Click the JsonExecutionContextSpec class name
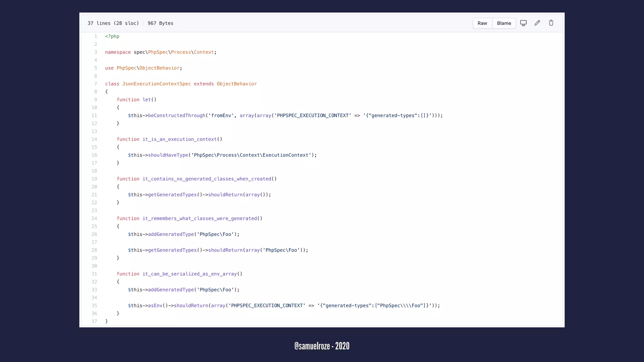This screenshot has height=362, width=644. [x=156, y=84]
